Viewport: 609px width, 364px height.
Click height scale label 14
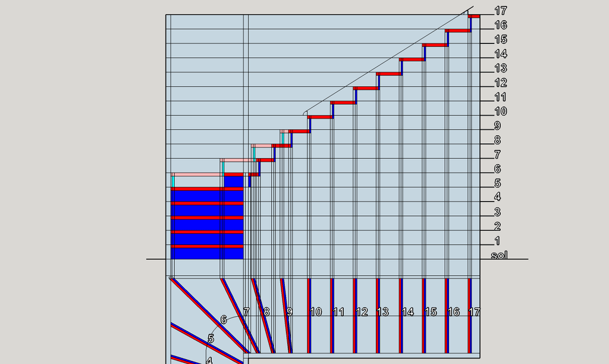pos(501,54)
